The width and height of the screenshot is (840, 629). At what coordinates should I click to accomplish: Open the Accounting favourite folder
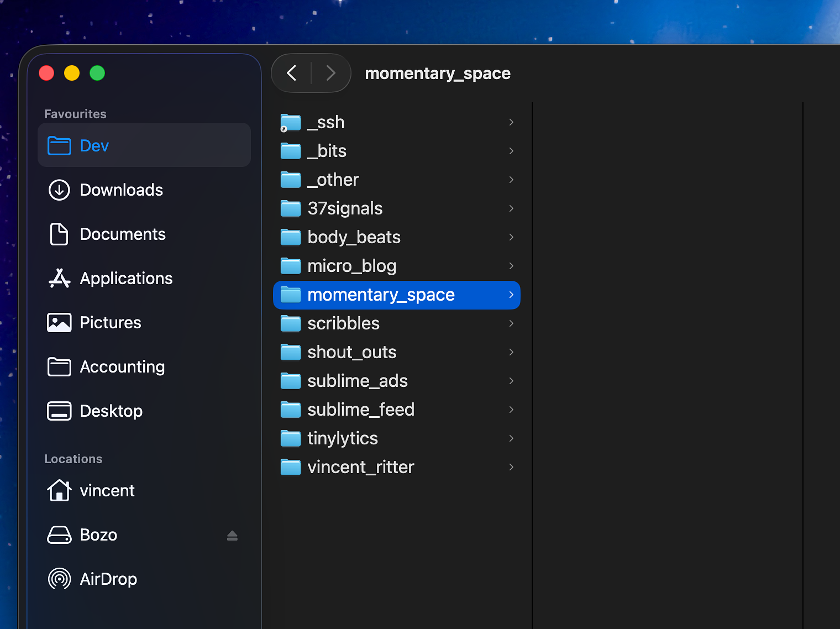(122, 366)
